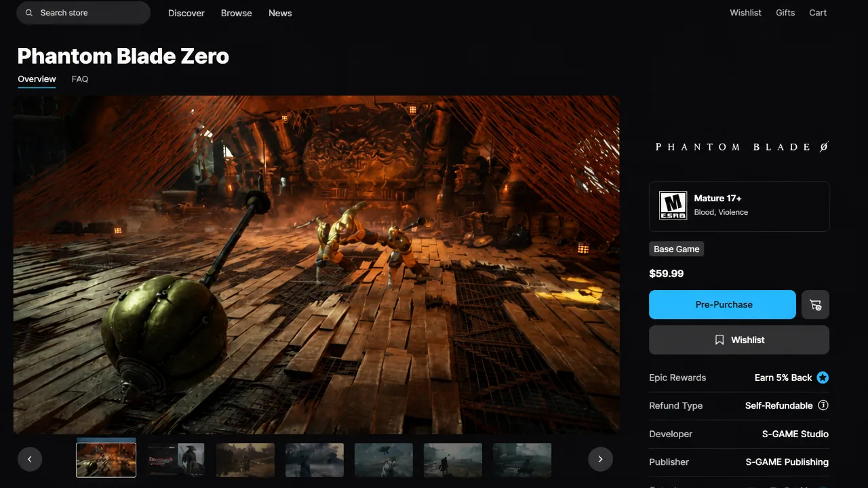Click the $59.99 price text

coord(667,274)
